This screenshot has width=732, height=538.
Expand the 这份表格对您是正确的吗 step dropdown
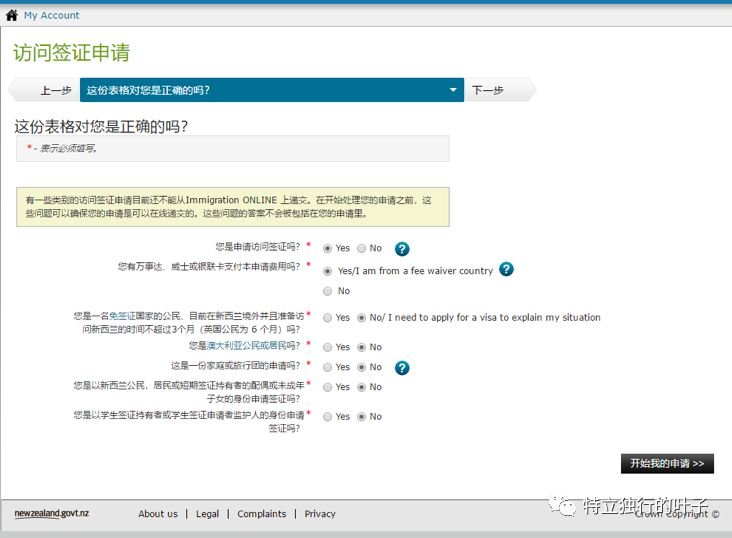click(454, 90)
